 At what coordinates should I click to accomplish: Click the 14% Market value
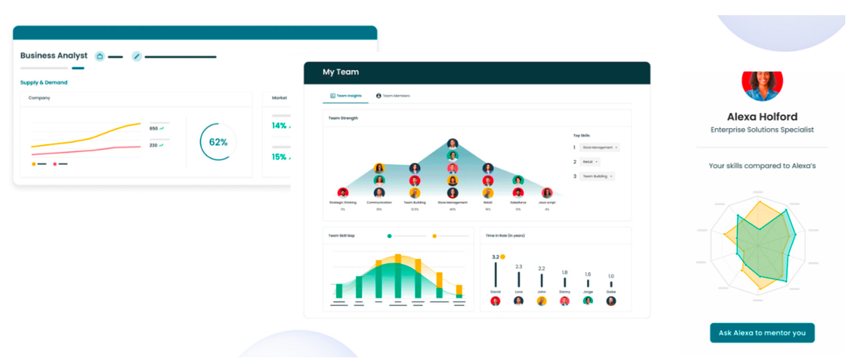click(x=279, y=126)
